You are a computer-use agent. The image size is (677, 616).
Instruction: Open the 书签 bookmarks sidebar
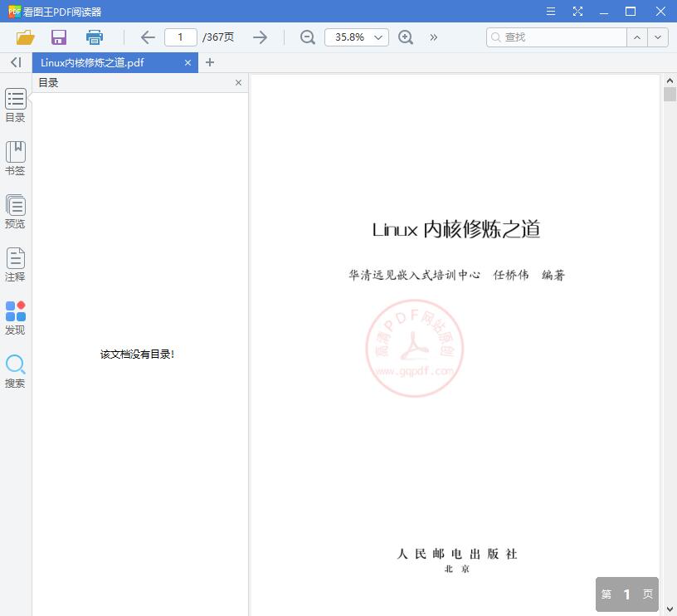[x=15, y=159]
